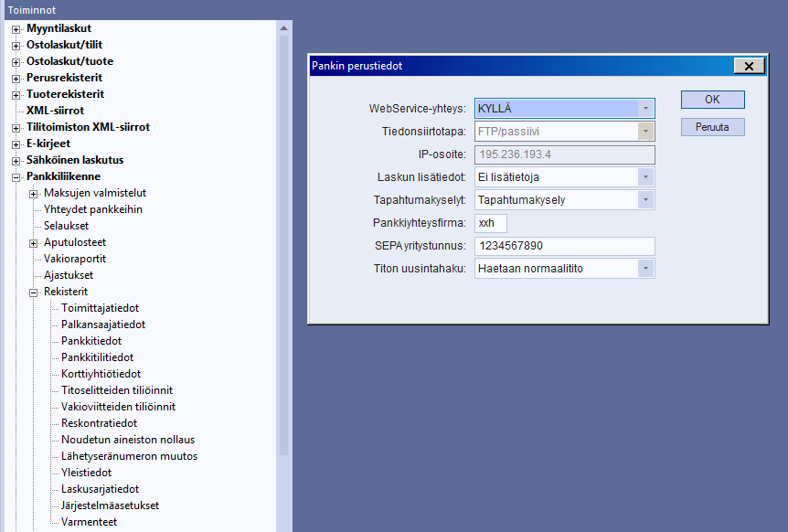Collapse the Rekisterit subtree
Viewport: 788px width, 532px height.
[33, 292]
